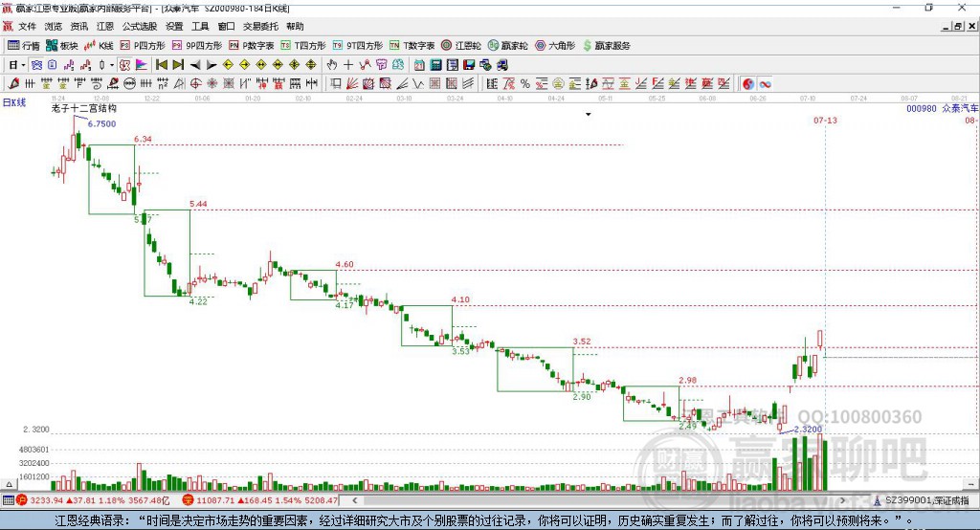Click the hand pan tool
This screenshot has height=530, width=980.
coord(332,65)
